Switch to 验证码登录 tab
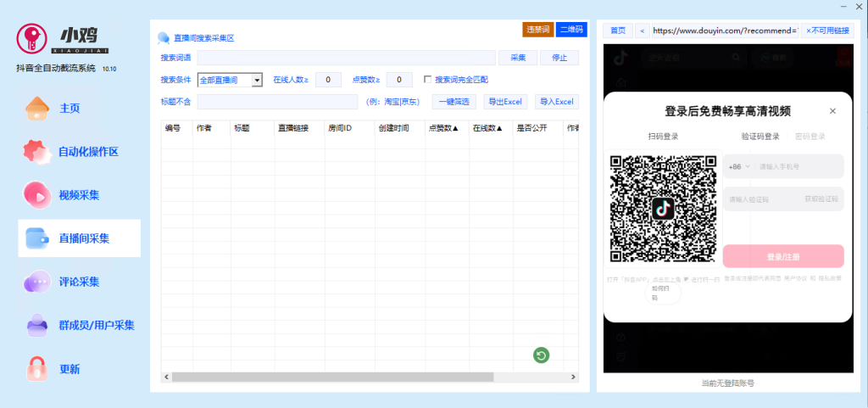 coord(760,137)
